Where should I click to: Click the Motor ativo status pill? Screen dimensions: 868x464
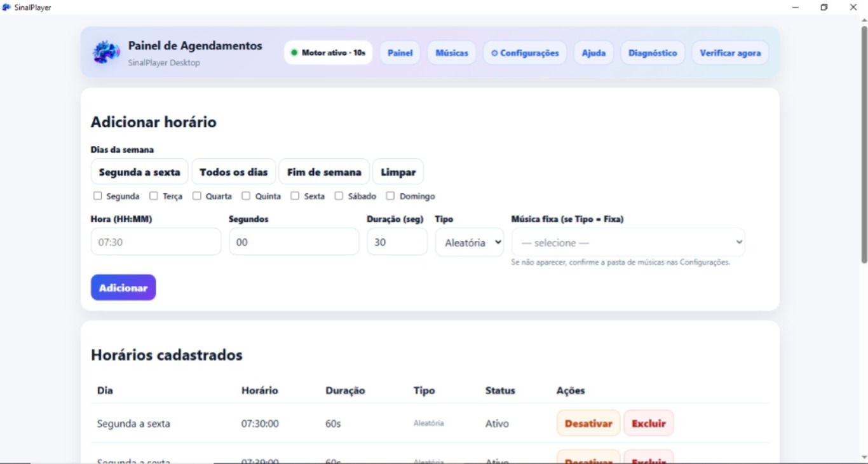pos(328,53)
